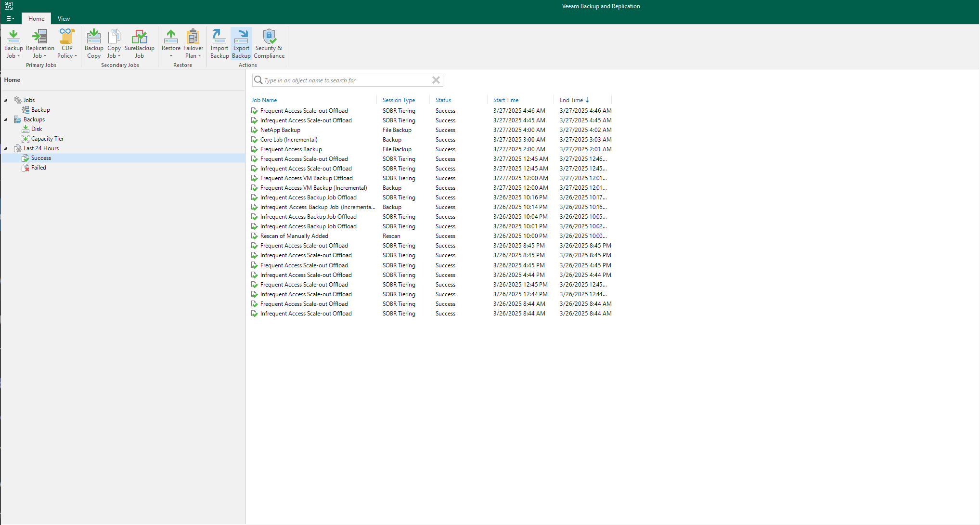980x525 pixels.
Task: Click the 3/26/2025 10:16 PM start time cell
Action: click(x=520, y=197)
